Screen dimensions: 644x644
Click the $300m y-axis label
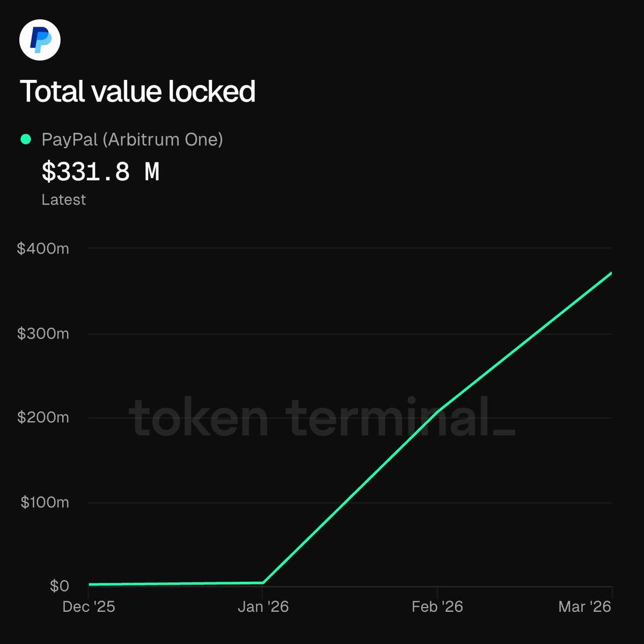coord(43,333)
